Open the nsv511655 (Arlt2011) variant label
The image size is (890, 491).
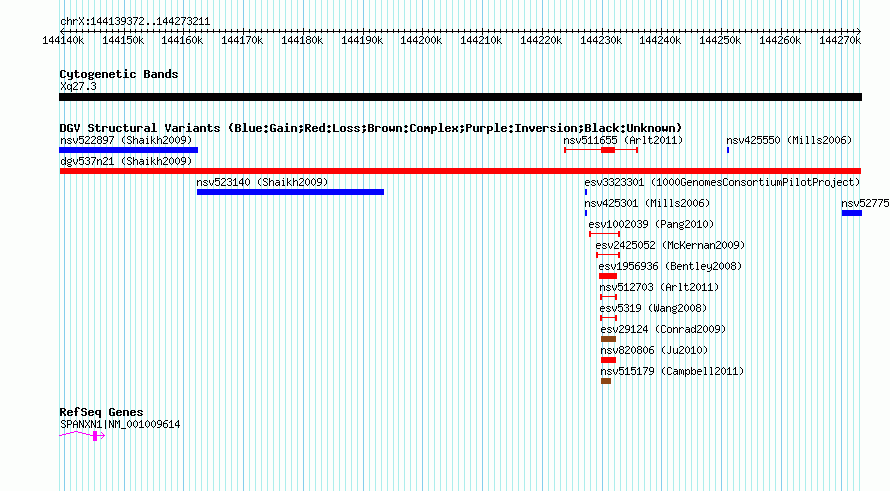pyautogui.click(x=623, y=140)
